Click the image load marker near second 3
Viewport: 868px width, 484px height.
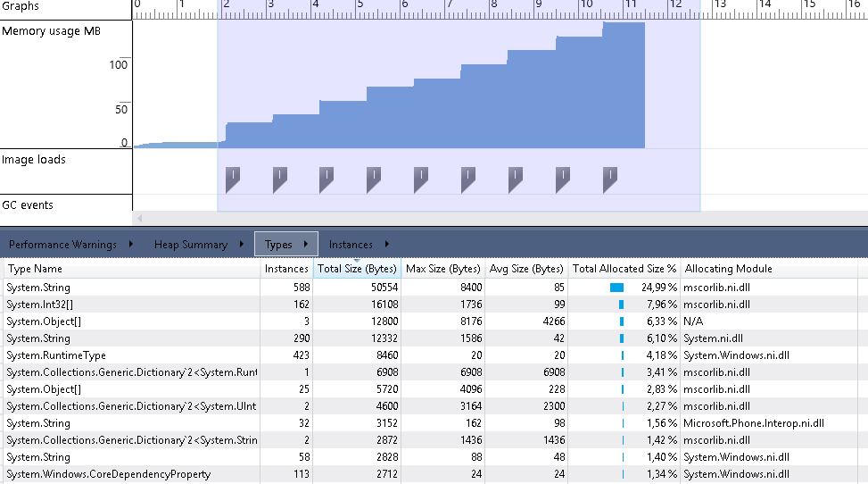tap(279, 179)
